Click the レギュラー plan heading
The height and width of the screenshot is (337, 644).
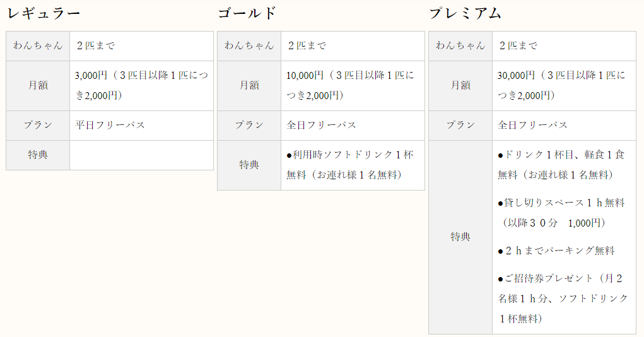click(x=44, y=13)
